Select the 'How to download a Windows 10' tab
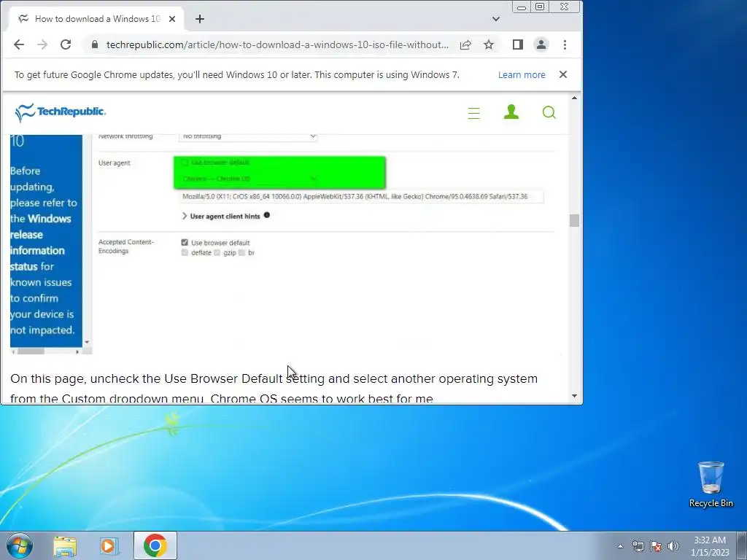 click(x=97, y=19)
